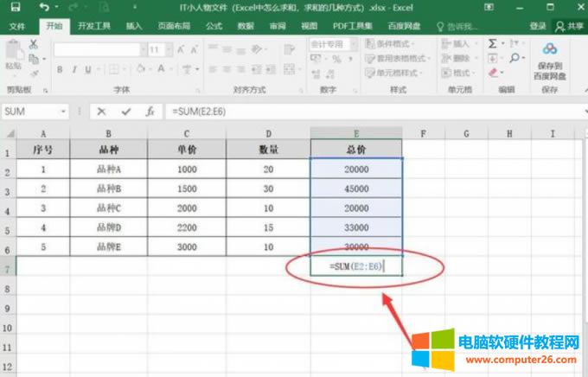This screenshot has width=588, height=377.
Task: Click the Cut scissors icon
Action: pyautogui.click(x=33, y=43)
